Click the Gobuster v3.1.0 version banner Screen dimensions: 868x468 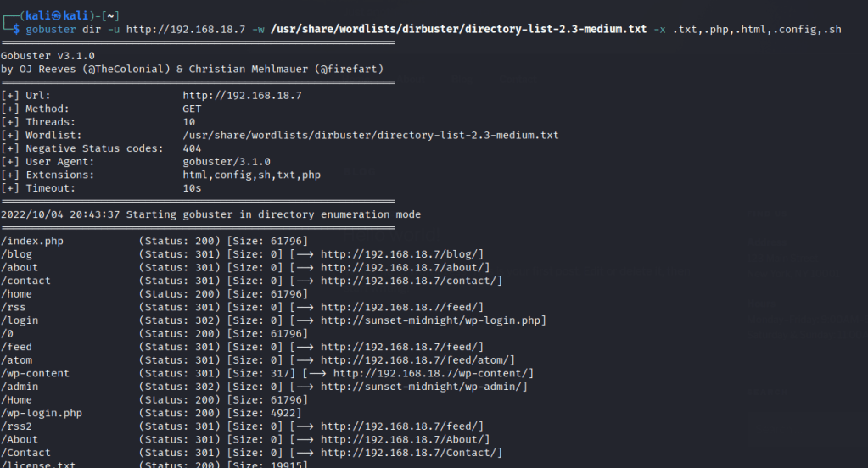pyautogui.click(x=48, y=56)
